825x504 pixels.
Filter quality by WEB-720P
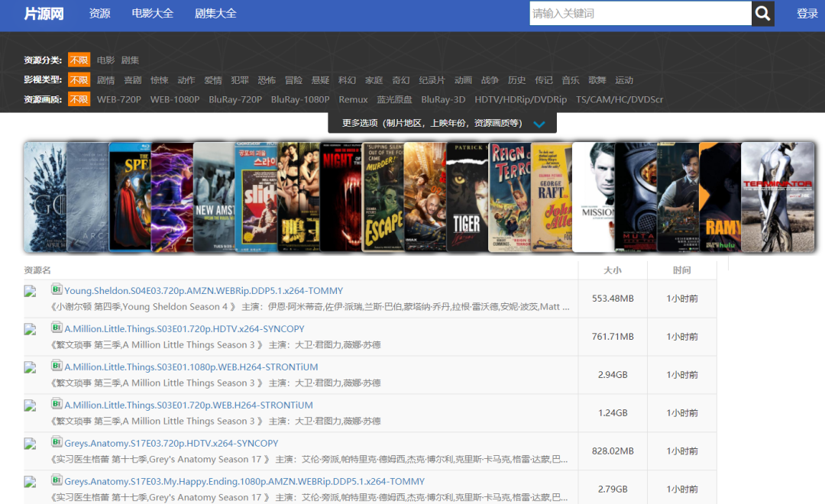119,99
